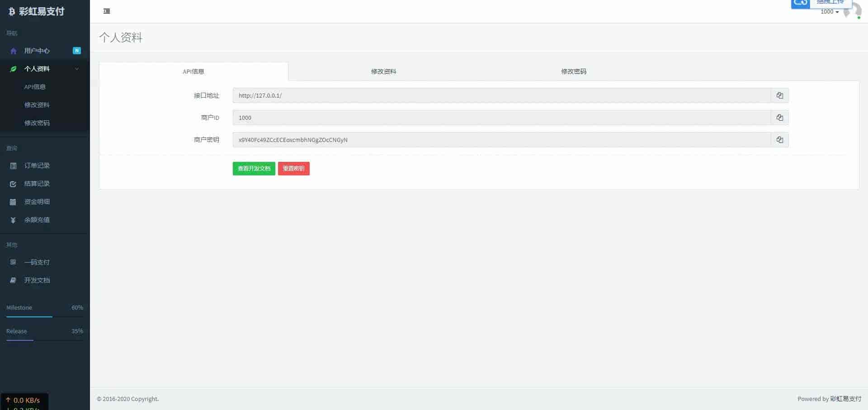Image resolution: width=868 pixels, height=410 pixels.
Task: Click the 接口地址 field label
Action: (207, 95)
